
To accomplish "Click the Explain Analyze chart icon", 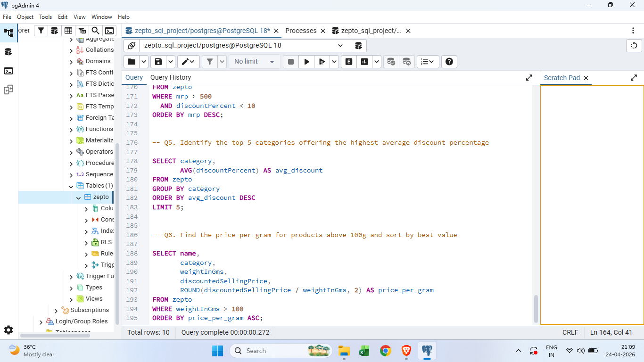I will [364, 61].
